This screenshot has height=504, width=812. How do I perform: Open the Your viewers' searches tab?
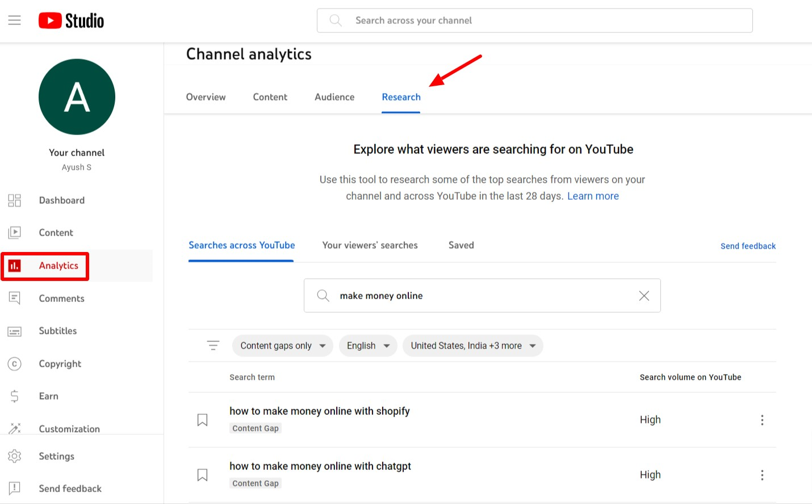[x=370, y=245]
